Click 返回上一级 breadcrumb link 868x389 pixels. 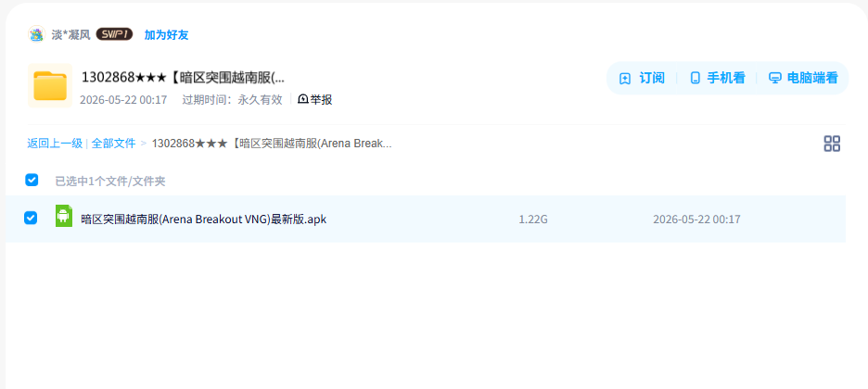click(x=55, y=144)
